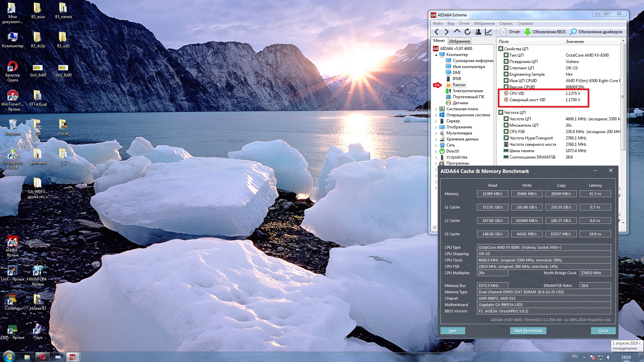Click the Значение column header
Screen dimensions: 644x362
[x=575, y=42]
